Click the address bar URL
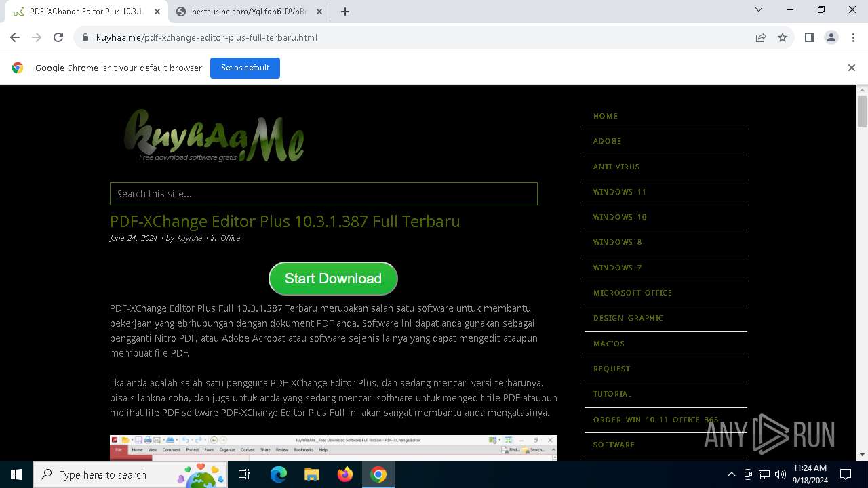Viewport: 868px width, 488px height. click(x=207, y=37)
